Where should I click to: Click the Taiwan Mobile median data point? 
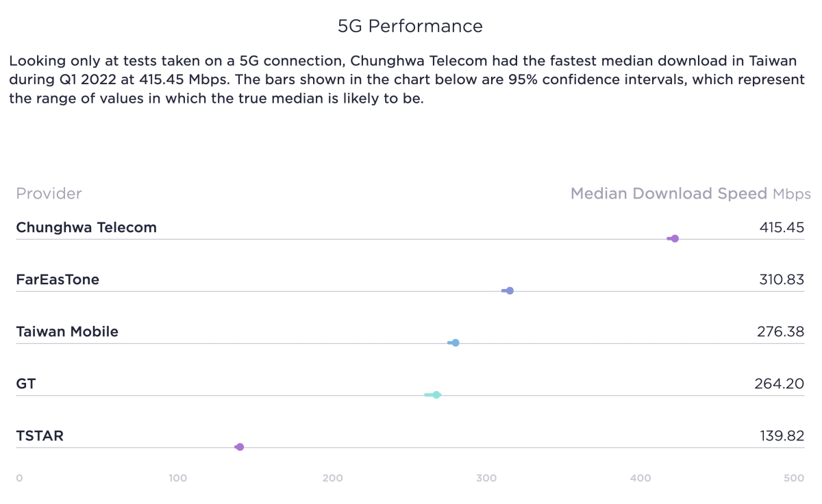click(x=456, y=342)
